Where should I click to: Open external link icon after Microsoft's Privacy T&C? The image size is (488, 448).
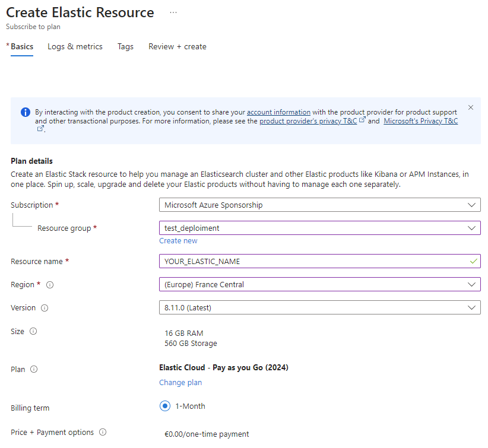click(40, 129)
